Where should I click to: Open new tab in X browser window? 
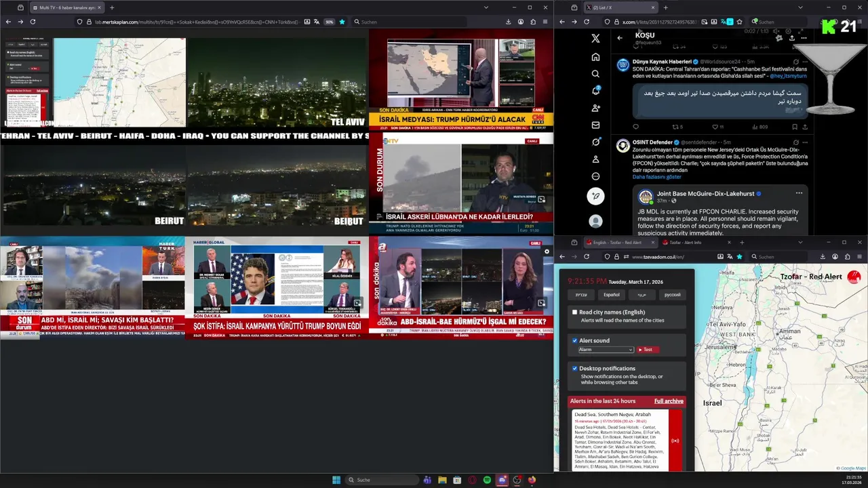665,7
